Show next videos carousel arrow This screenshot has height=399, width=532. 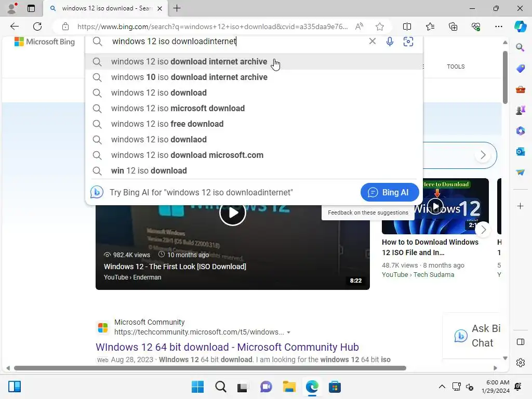pos(483,230)
